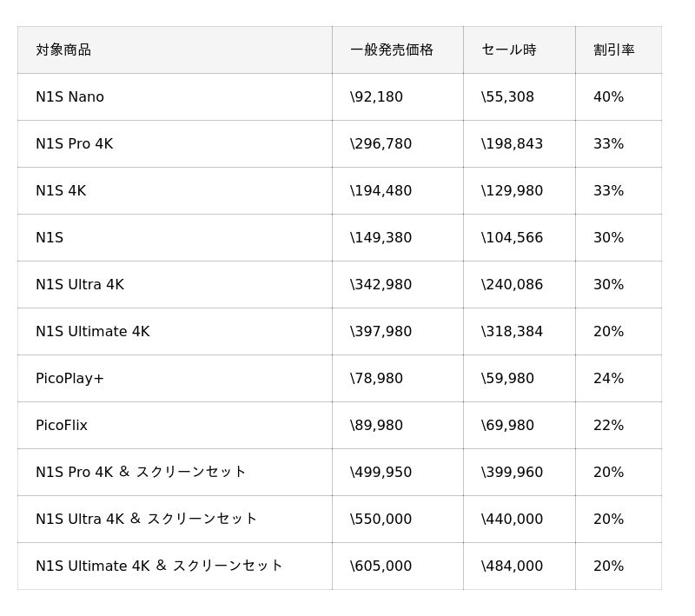The width and height of the screenshot is (695, 616).
Task: Select the N1S Pro 4K product name
Action: click(74, 144)
